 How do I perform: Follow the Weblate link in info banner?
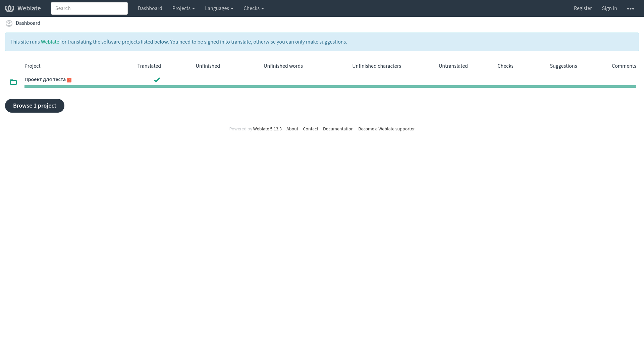click(x=50, y=42)
